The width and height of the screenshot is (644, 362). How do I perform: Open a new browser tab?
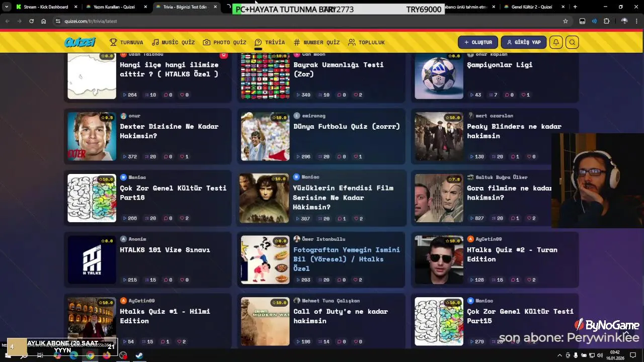(x=575, y=7)
